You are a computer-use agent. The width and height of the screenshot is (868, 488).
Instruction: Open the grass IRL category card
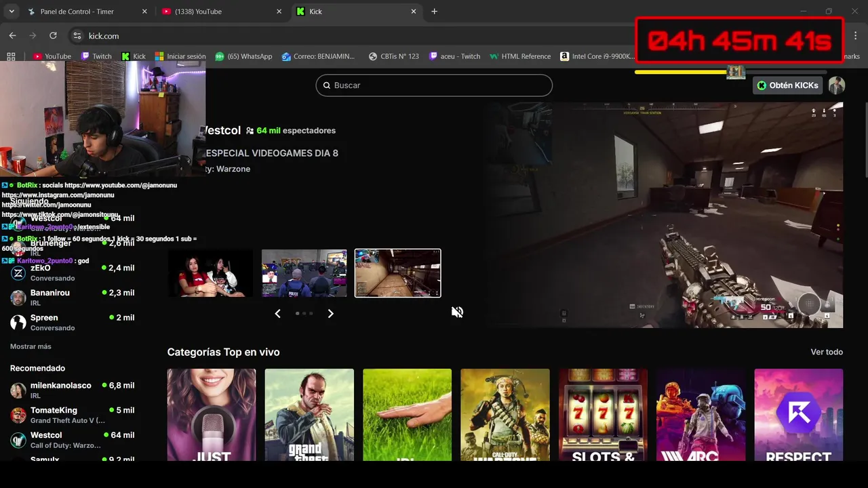coord(407,415)
